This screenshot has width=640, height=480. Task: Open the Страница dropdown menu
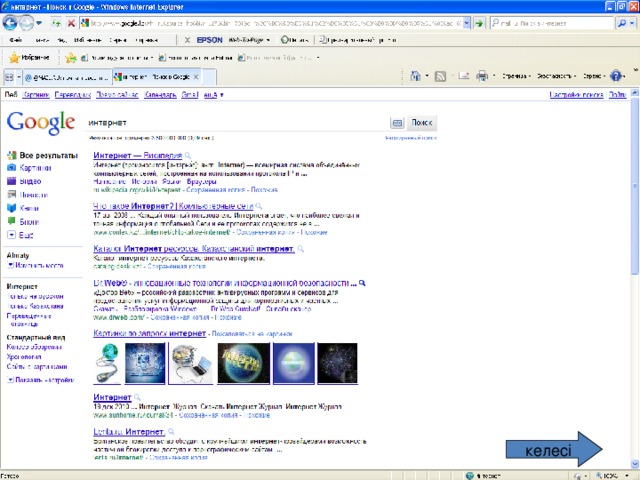[x=517, y=76]
